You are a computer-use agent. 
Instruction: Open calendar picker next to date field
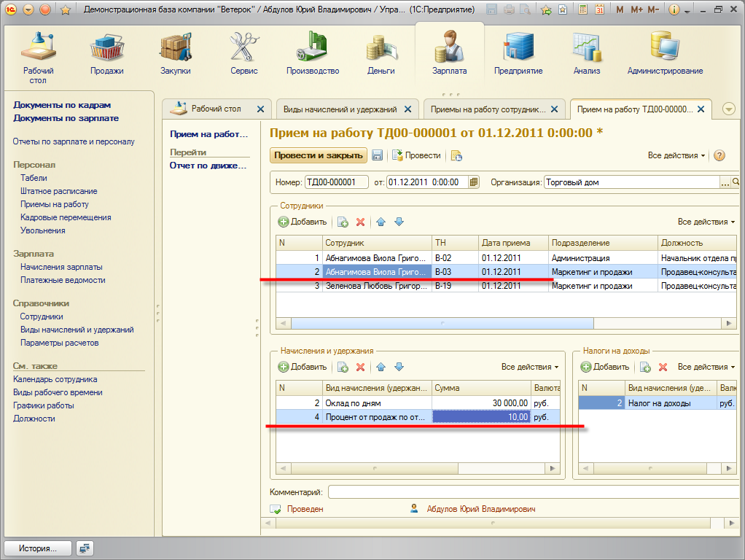pyautogui.click(x=474, y=182)
